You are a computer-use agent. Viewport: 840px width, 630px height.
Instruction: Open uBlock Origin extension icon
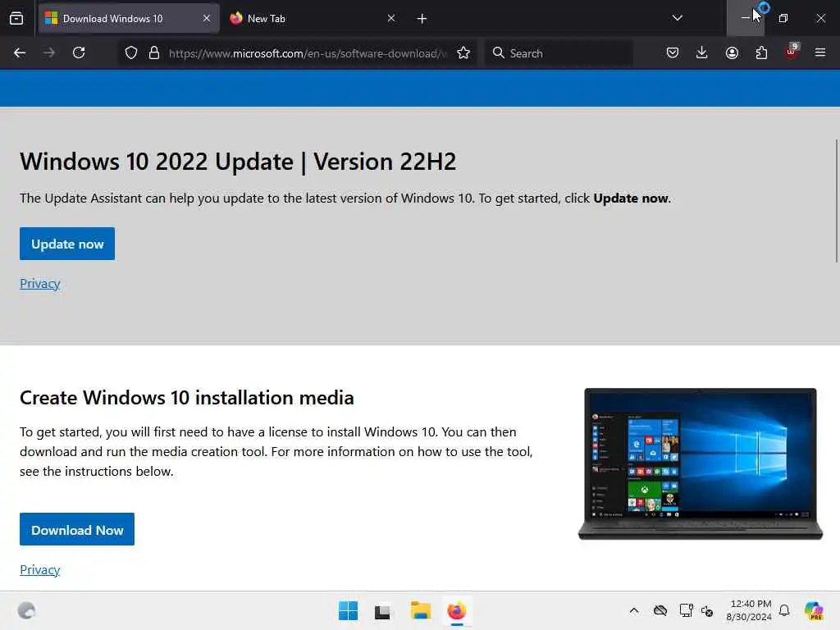click(792, 52)
